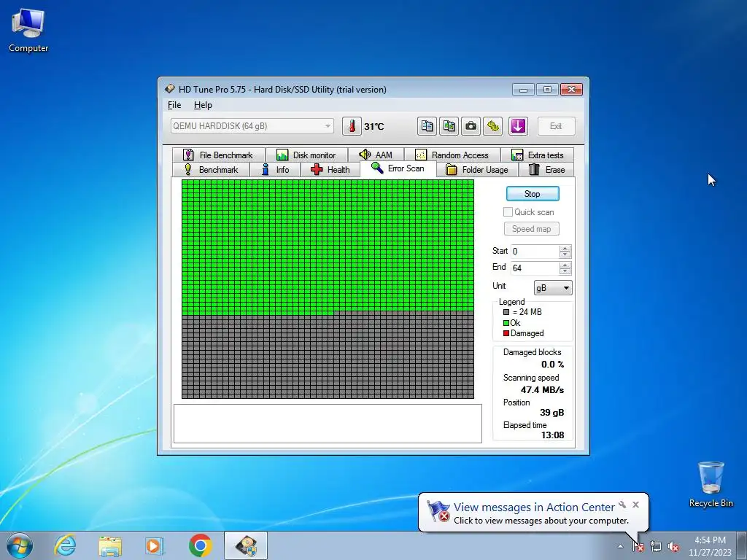Copy info to clipboard toolbar icon
Viewport: 747px width, 560px height.
pos(427,126)
